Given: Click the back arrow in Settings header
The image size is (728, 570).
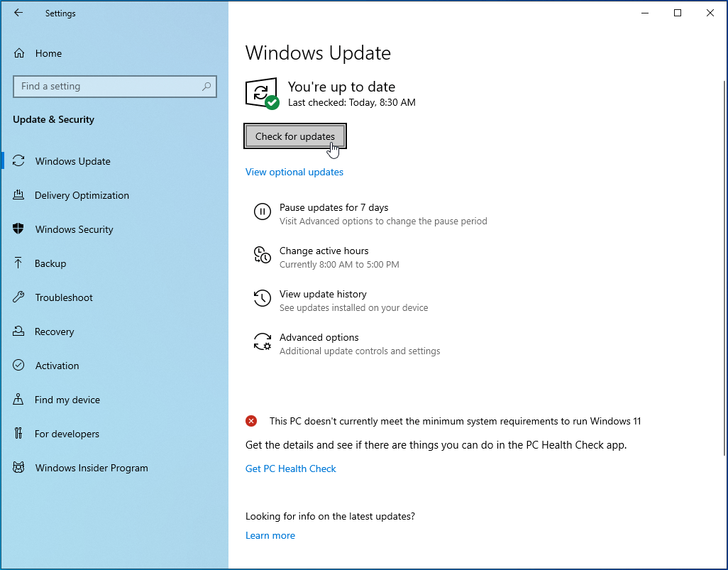Looking at the screenshot, I should 18,13.
